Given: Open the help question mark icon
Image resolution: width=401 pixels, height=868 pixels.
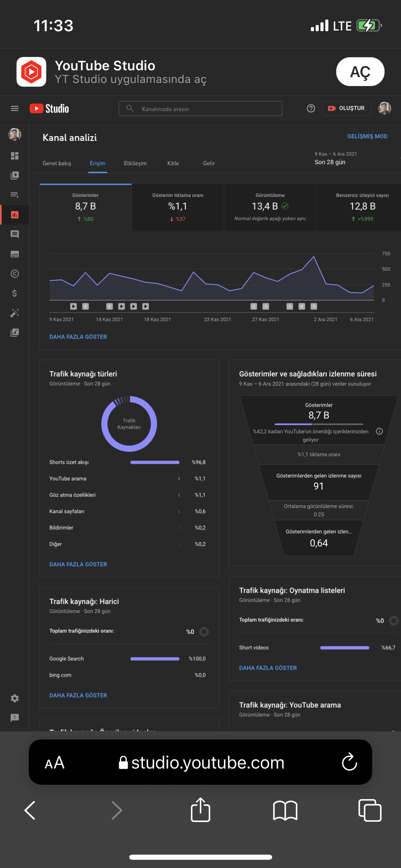Looking at the screenshot, I should tap(311, 108).
